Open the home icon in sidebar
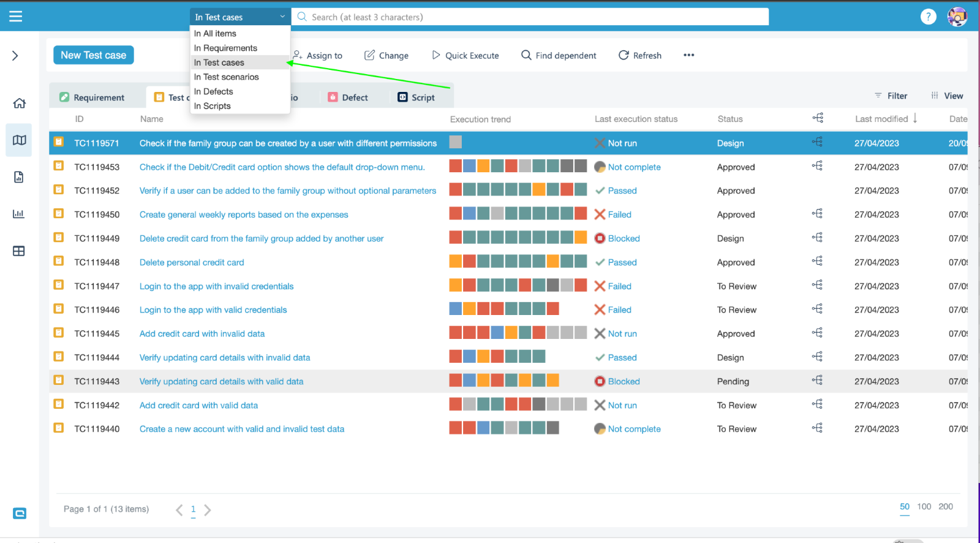The height and width of the screenshot is (543, 980). click(19, 103)
